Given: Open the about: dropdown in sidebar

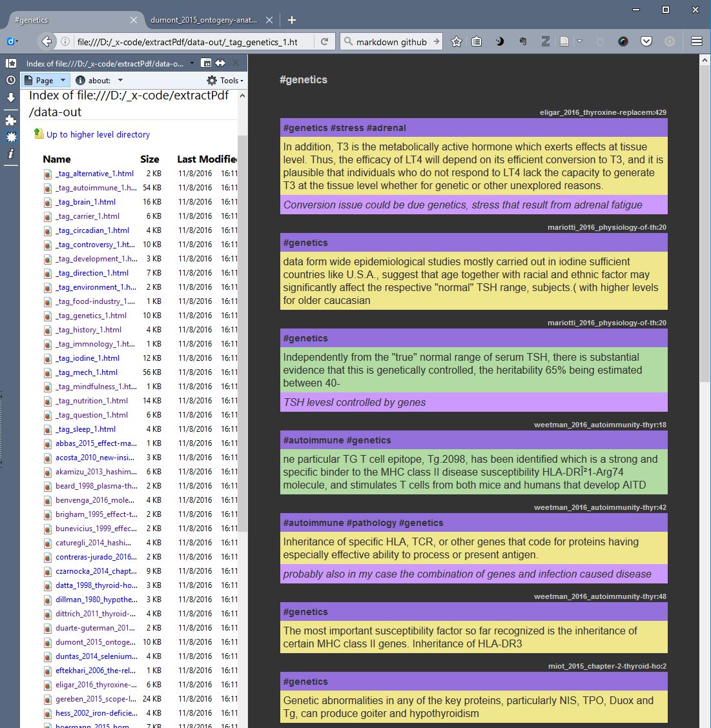Looking at the screenshot, I should pyautogui.click(x=99, y=80).
